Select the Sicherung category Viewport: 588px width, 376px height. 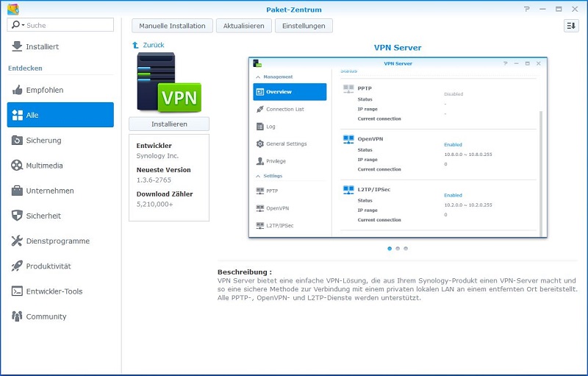coord(60,141)
